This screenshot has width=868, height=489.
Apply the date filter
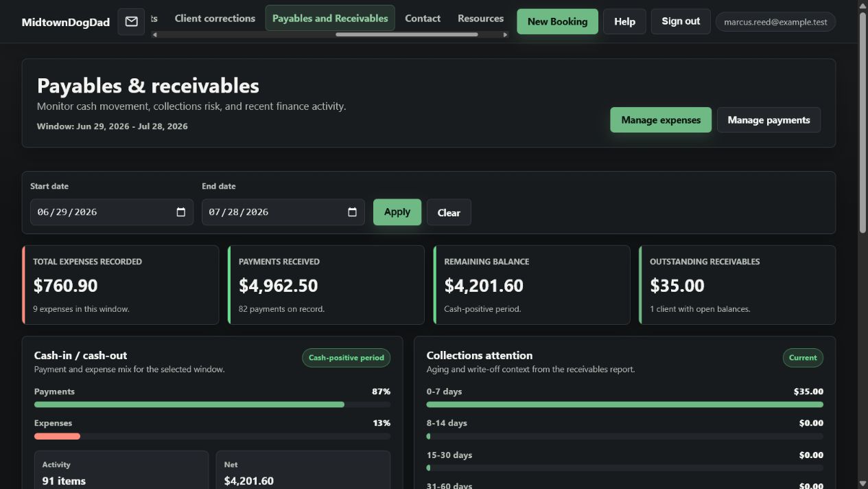pos(397,212)
